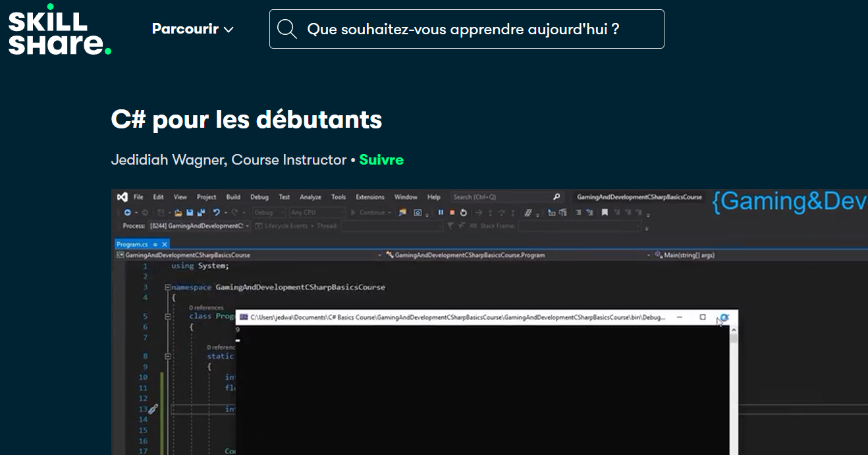Image resolution: width=868 pixels, height=455 pixels.
Task: Click the console window vertical scrollbar
Action: click(x=734, y=390)
